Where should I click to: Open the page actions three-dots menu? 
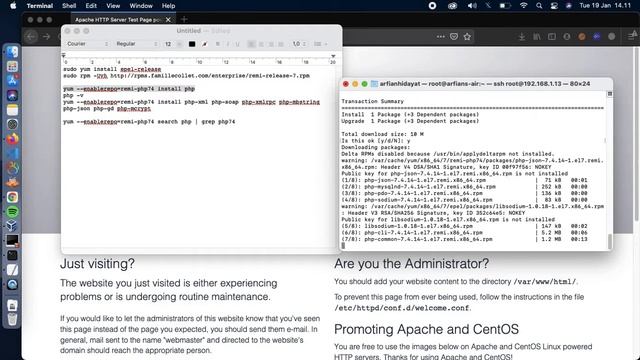pyautogui.click(x=440, y=37)
